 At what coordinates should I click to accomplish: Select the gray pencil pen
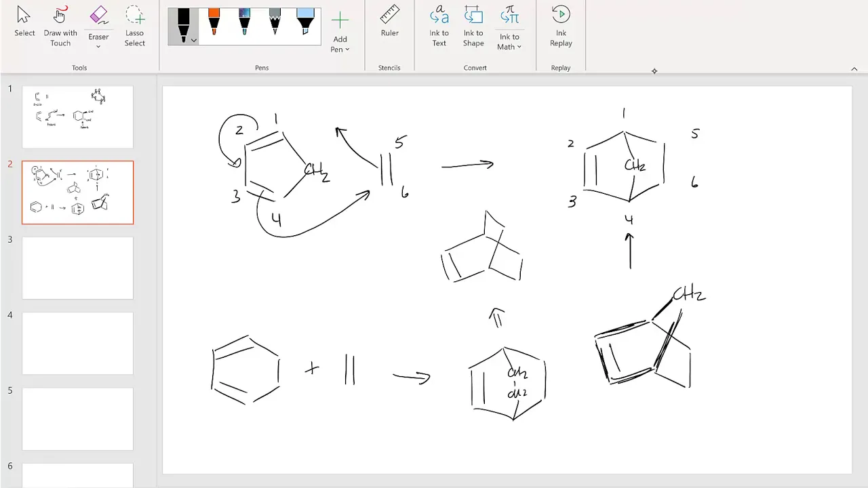point(275,22)
